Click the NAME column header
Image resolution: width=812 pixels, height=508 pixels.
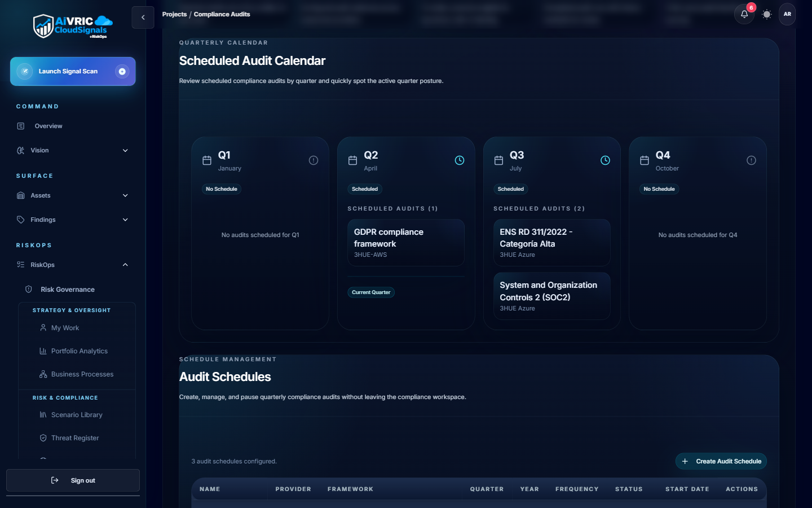(210, 489)
